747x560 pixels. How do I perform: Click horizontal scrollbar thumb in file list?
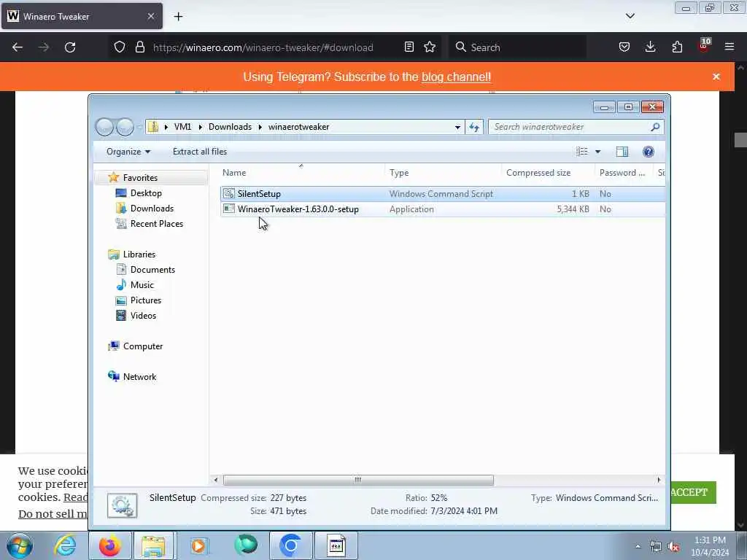click(358, 480)
